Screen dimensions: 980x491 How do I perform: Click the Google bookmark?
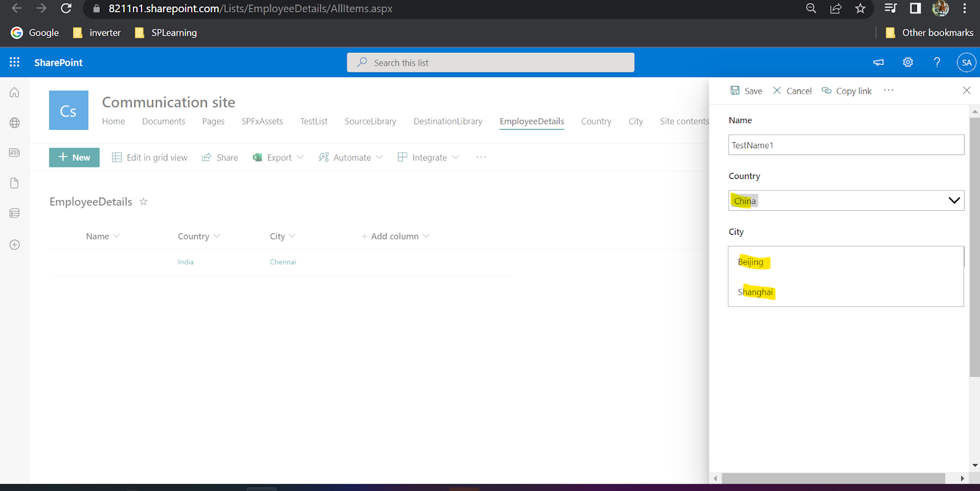coord(35,32)
